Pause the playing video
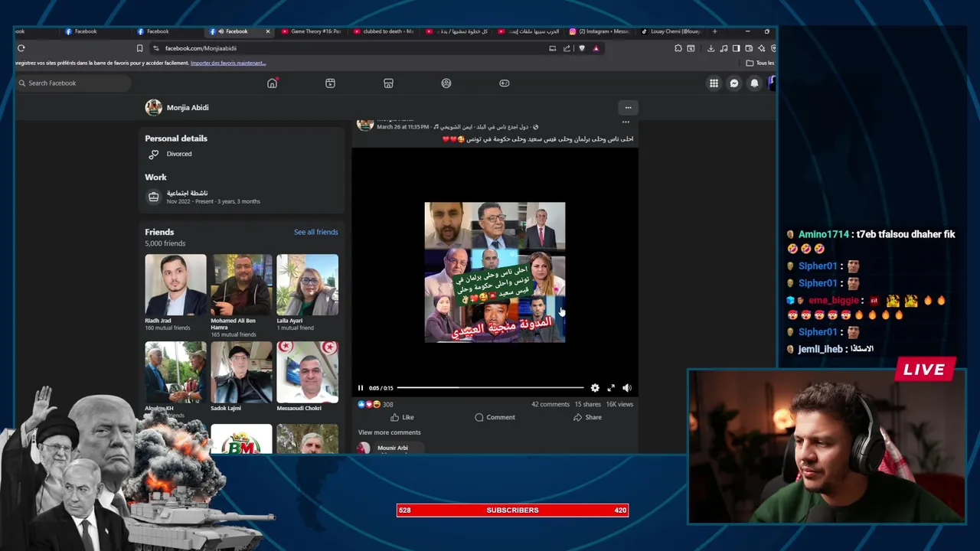980x551 pixels. pos(361,388)
